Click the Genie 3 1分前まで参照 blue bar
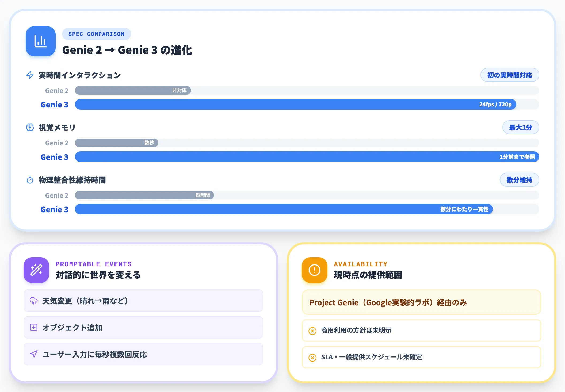The width and height of the screenshot is (565, 392). tap(307, 157)
